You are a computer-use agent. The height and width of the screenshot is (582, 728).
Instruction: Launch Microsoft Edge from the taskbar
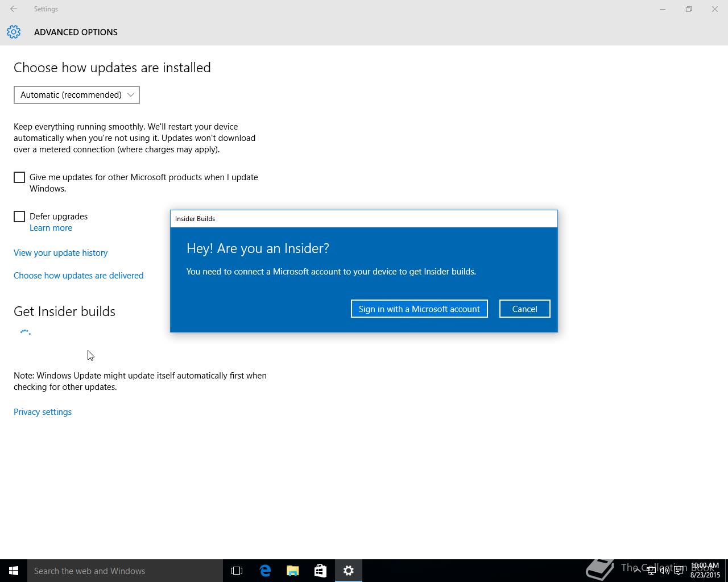[x=265, y=571]
